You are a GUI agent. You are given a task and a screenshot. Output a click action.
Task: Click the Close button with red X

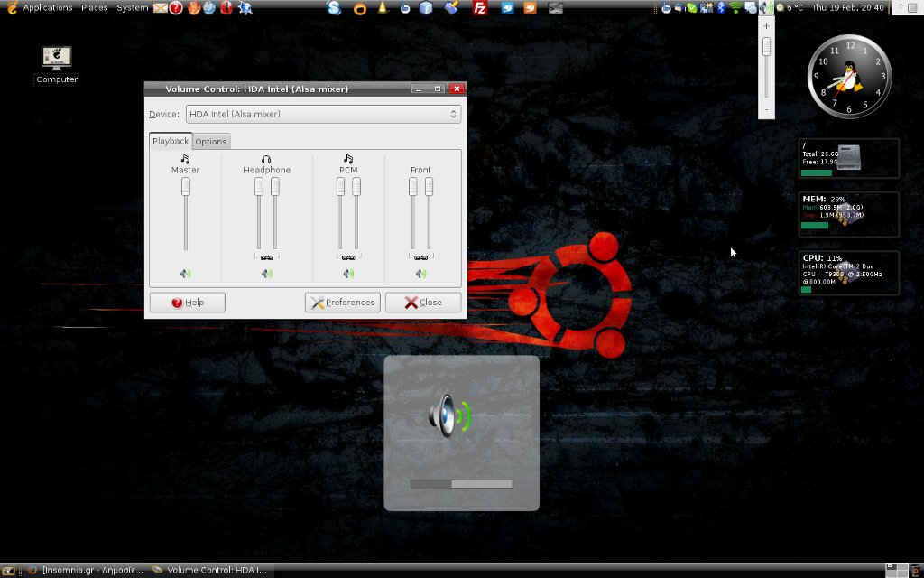423,303
